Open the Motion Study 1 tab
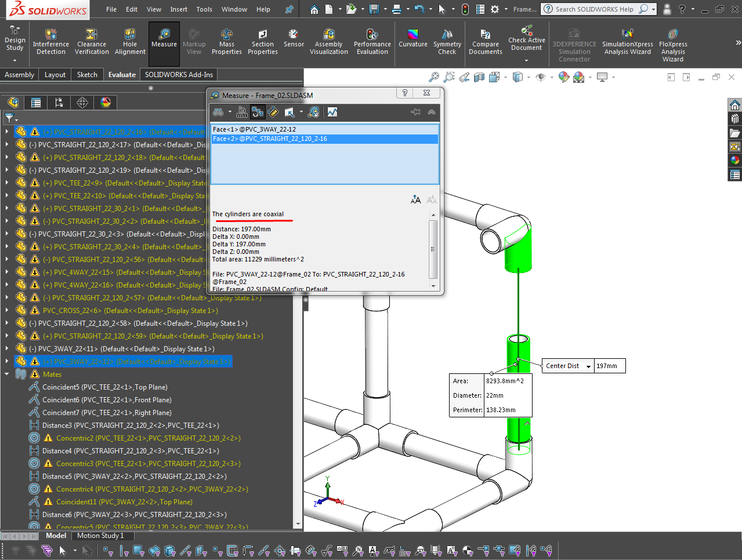742x560 pixels. [100, 536]
